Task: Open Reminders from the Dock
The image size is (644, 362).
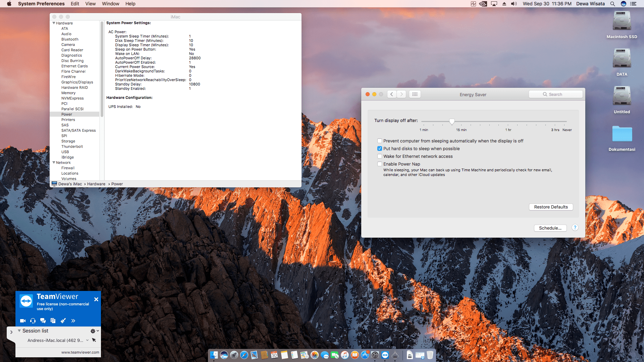Action: (x=294, y=355)
